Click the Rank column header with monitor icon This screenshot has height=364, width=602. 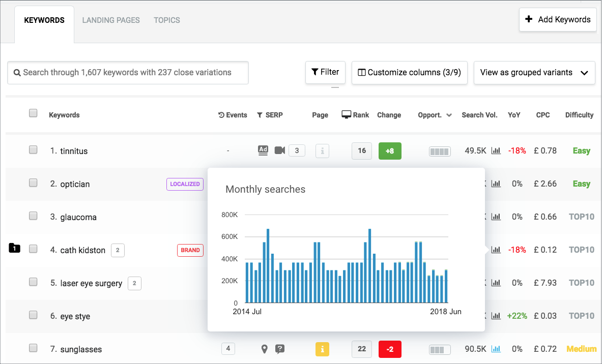[x=355, y=115]
